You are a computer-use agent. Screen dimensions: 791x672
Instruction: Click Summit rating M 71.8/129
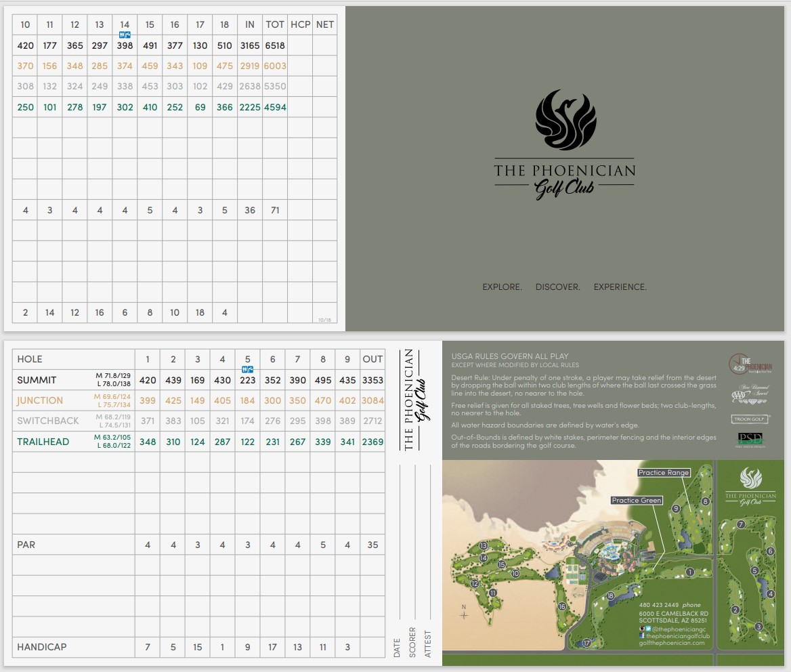[113, 376]
